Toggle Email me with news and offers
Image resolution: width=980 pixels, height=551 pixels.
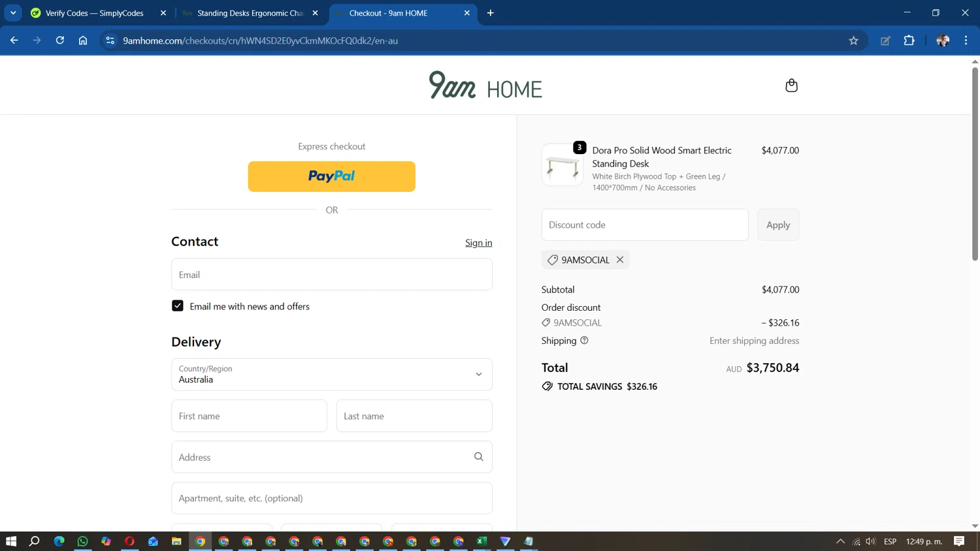pyautogui.click(x=178, y=306)
